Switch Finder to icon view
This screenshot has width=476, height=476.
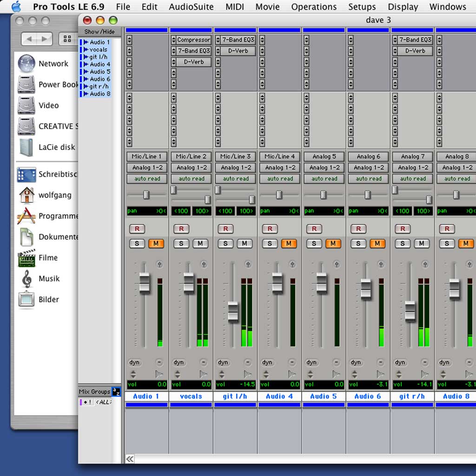pos(67,39)
